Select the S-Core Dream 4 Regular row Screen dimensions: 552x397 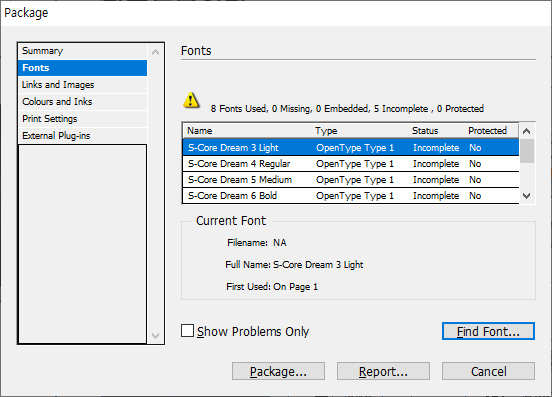(351, 164)
